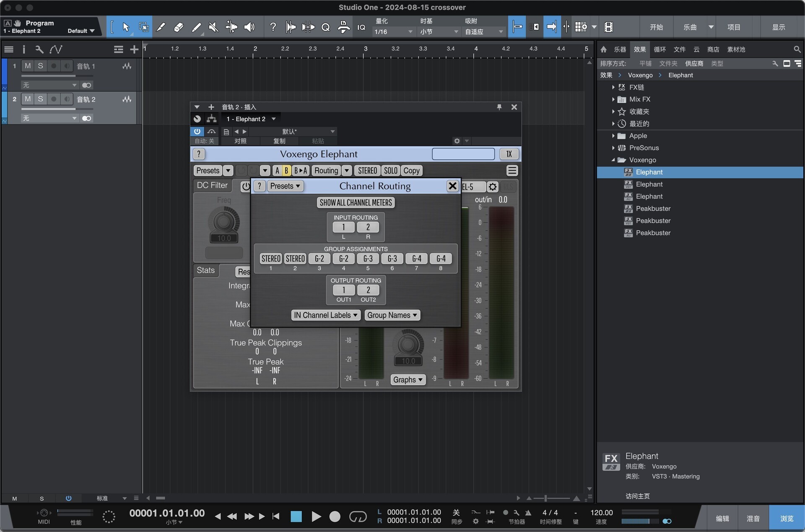Click the Record button in transport
This screenshot has height=532, width=805.
335,516
